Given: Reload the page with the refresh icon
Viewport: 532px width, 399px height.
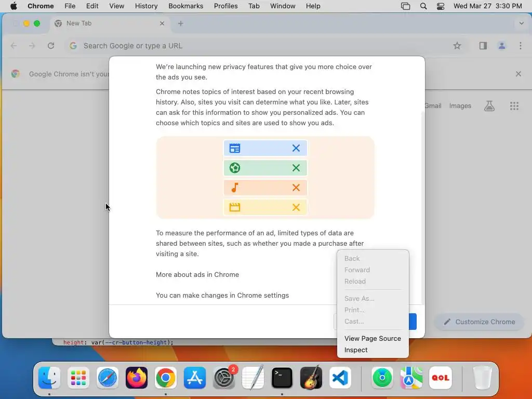Looking at the screenshot, I should pos(51,46).
